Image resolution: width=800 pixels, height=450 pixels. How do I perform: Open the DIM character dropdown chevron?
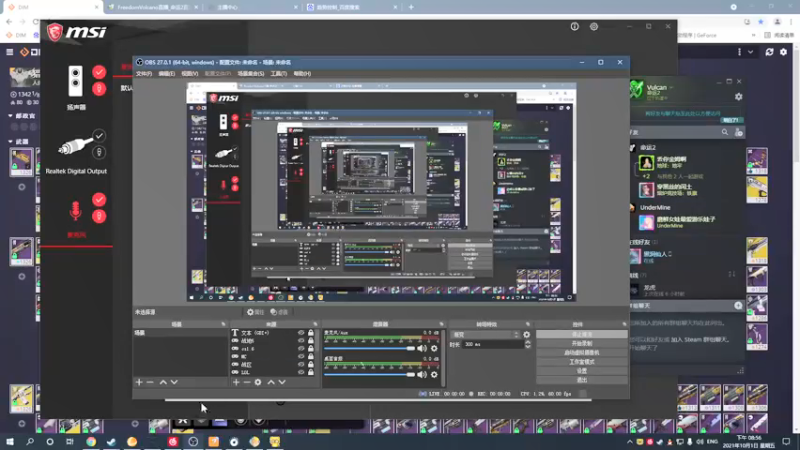[x=751, y=52]
